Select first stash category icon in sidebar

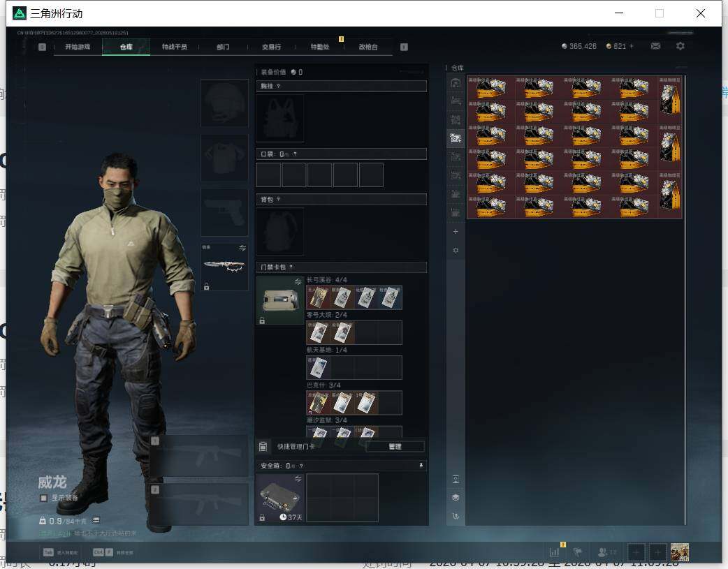(x=456, y=83)
